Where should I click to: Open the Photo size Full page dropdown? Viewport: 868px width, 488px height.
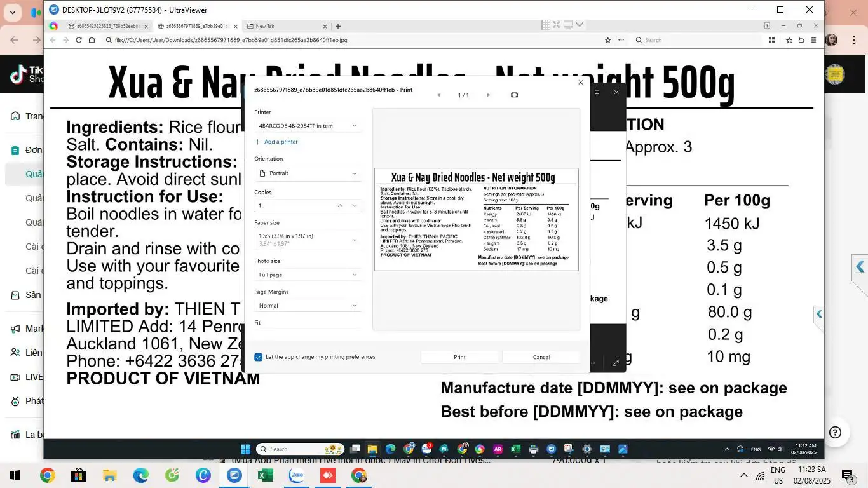(308, 274)
